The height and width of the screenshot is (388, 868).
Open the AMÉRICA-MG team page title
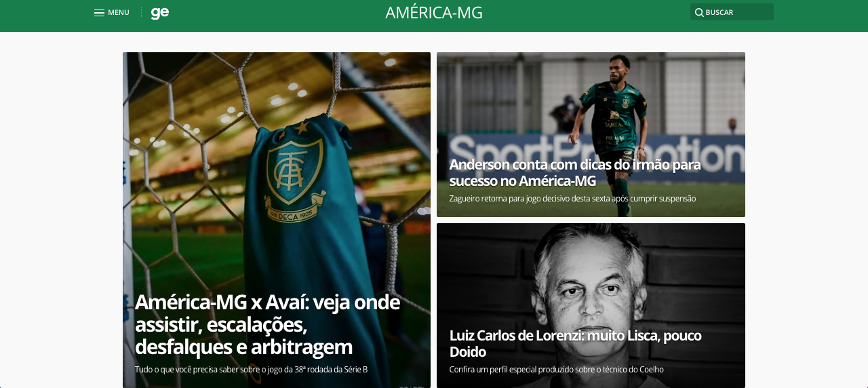(x=434, y=13)
